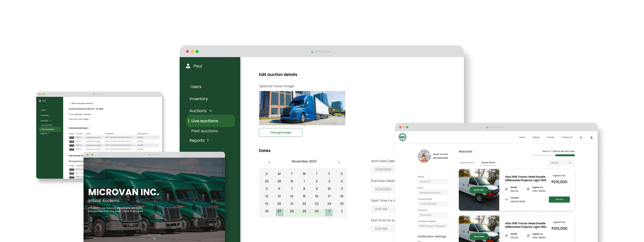Image resolution: width=644 pixels, height=242 pixels.
Task: Click the back arrow before Back to all past auctions
Action: [x=70, y=103]
